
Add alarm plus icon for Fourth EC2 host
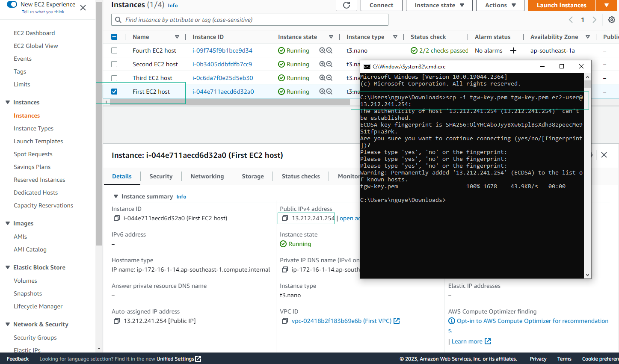click(513, 50)
